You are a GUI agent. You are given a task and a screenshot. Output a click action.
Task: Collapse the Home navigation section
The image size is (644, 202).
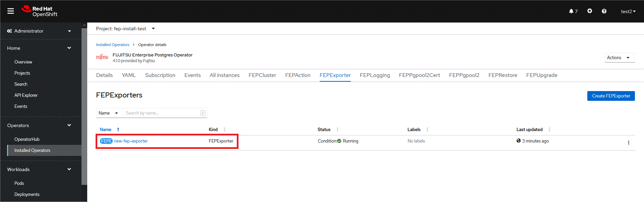[x=39, y=48]
